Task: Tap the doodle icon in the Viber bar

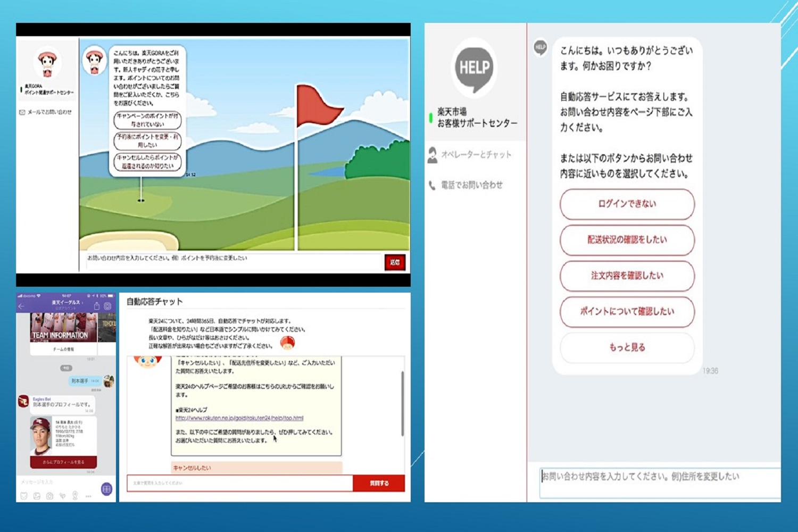Action: point(62,496)
